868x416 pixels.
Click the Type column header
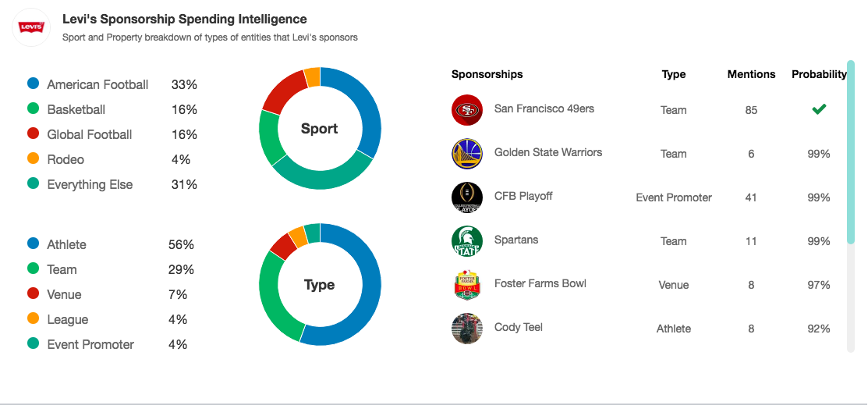click(x=674, y=74)
